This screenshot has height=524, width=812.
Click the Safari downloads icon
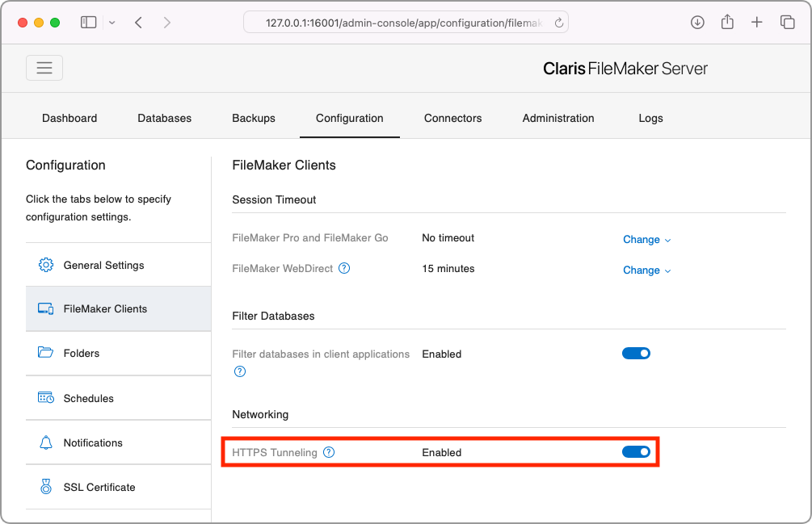696,22
